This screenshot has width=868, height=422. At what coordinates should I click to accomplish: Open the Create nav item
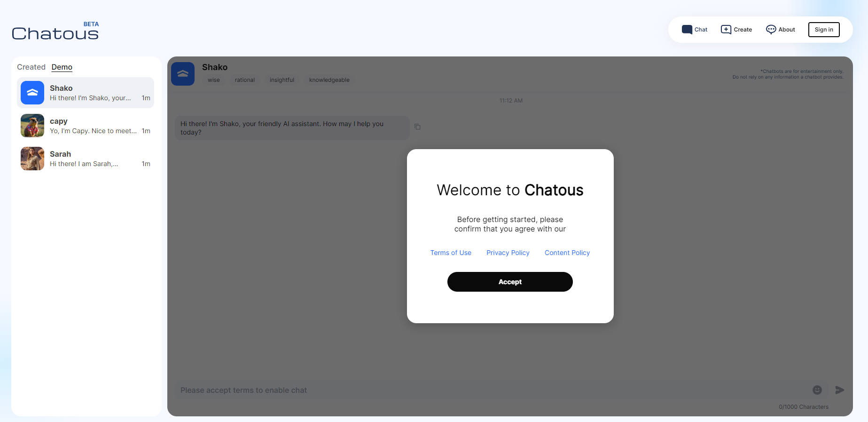pos(736,30)
